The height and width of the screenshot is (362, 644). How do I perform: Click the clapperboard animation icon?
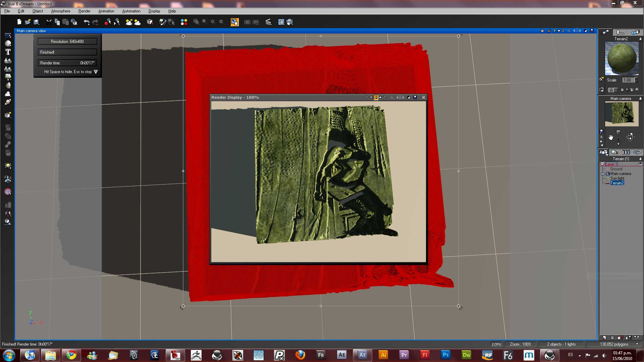pyautogui.click(x=268, y=22)
